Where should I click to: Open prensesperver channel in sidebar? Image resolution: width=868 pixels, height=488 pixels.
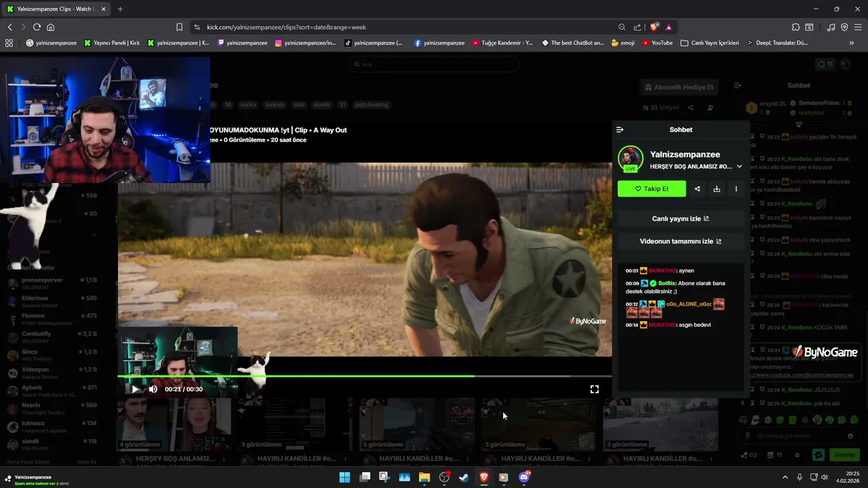(x=52, y=283)
